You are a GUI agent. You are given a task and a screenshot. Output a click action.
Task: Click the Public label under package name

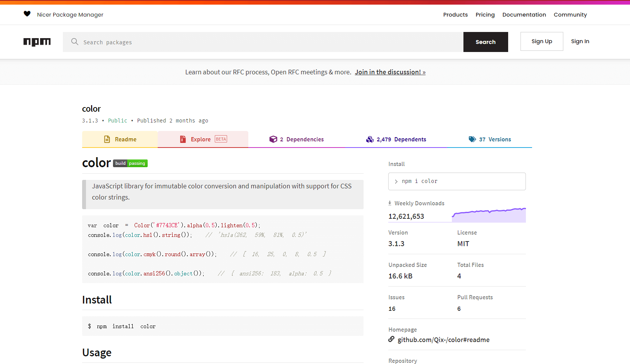(x=118, y=121)
